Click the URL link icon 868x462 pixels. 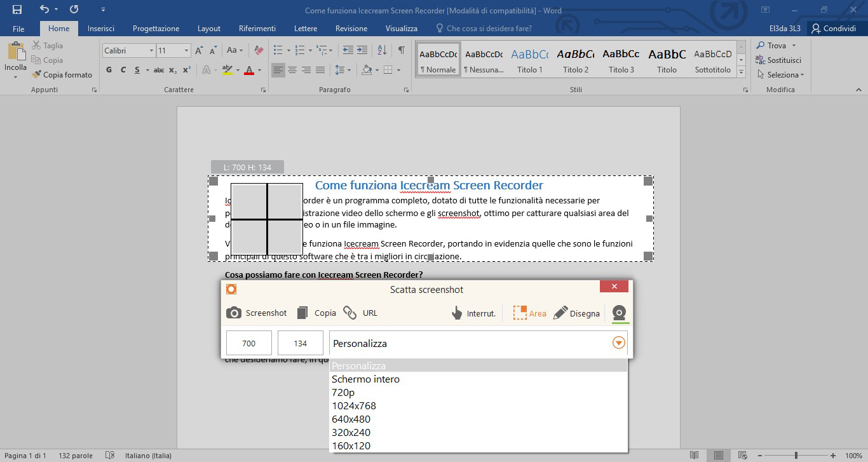[x=350, y=313]
